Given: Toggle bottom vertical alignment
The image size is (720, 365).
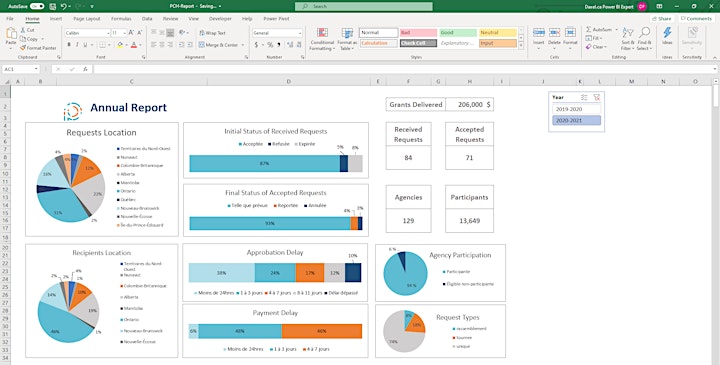Looking at the screenshot, I should [170, 33].
